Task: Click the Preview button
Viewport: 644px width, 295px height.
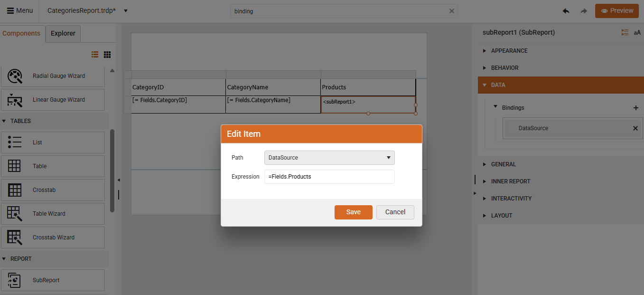Action: pos(616,10)
